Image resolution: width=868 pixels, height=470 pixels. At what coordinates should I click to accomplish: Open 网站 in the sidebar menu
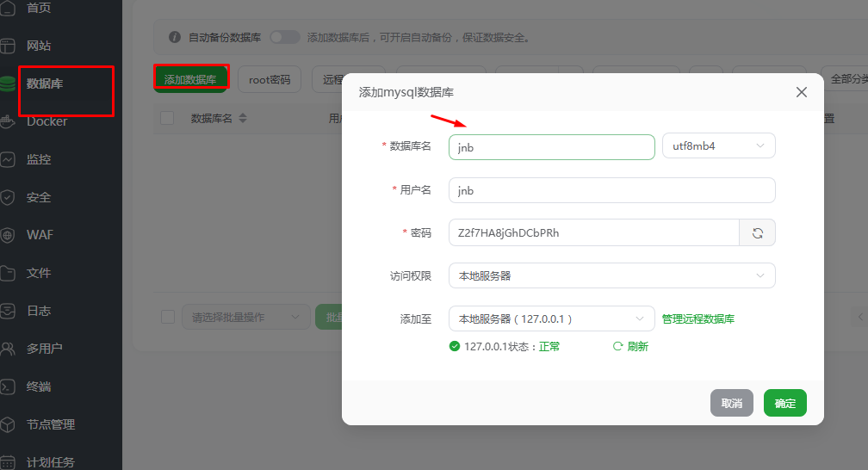tap(39, 46)
